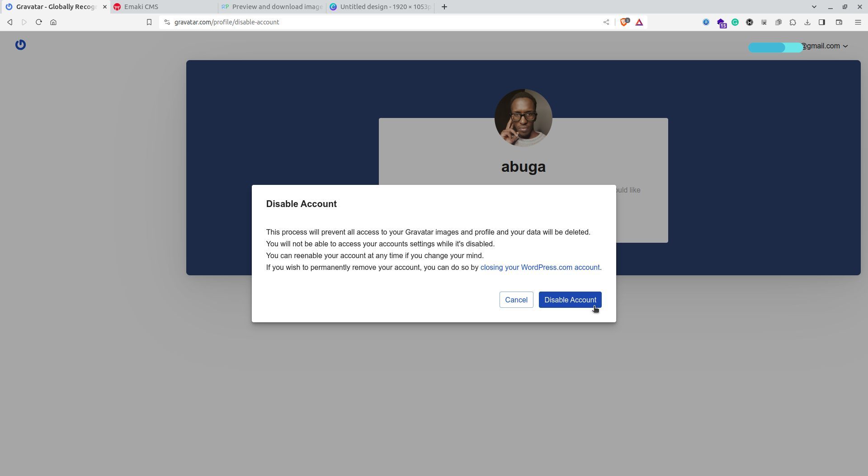Toggle the browser sidebar panel
The image size is (868, 476).
tap(822, 22)
